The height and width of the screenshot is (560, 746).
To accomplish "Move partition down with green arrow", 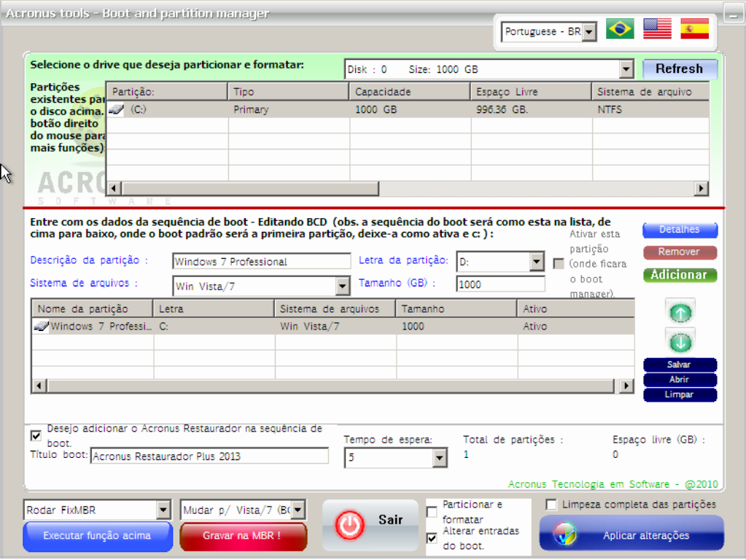I will (x=680, y=342).
